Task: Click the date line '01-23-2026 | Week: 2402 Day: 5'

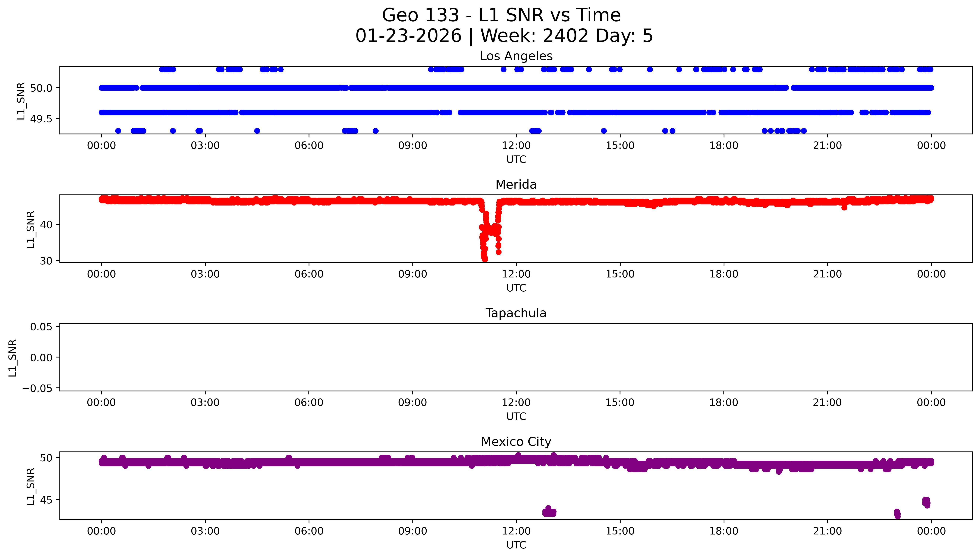Action: point(504,36)
